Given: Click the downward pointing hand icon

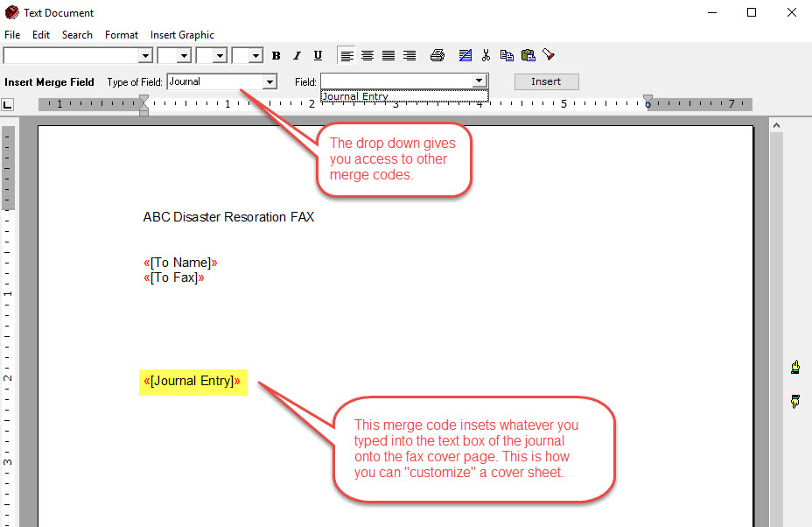Looking at the screenshot, I should pyautogui.click(x=795, y=401).
